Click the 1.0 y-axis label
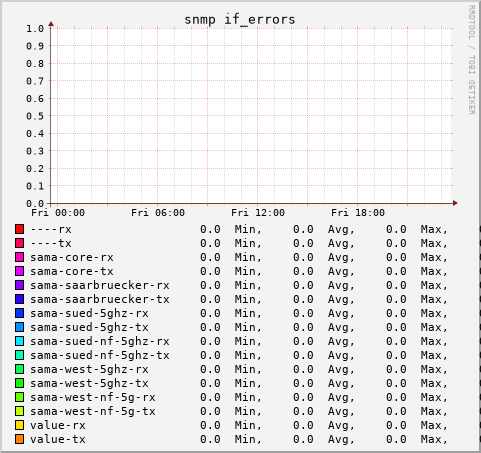 click(35, 29)
